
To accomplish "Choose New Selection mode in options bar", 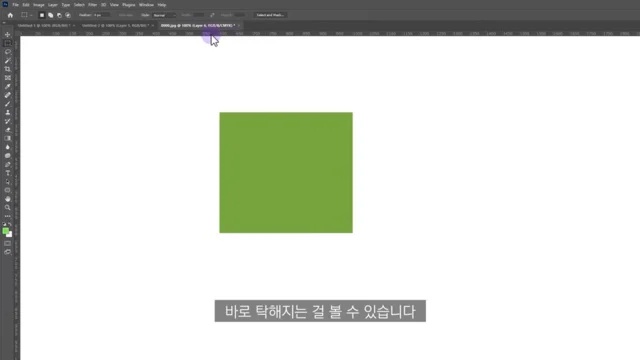I will coord(42,15).
